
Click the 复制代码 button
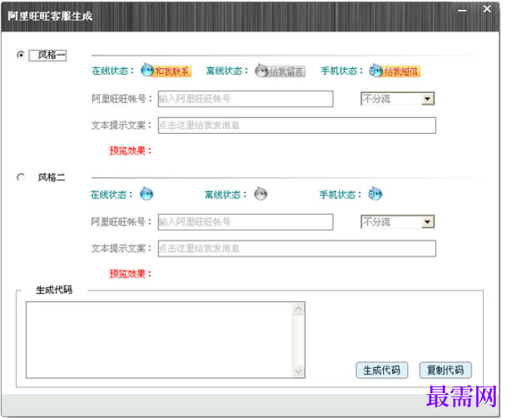click(x=445, y=370)
